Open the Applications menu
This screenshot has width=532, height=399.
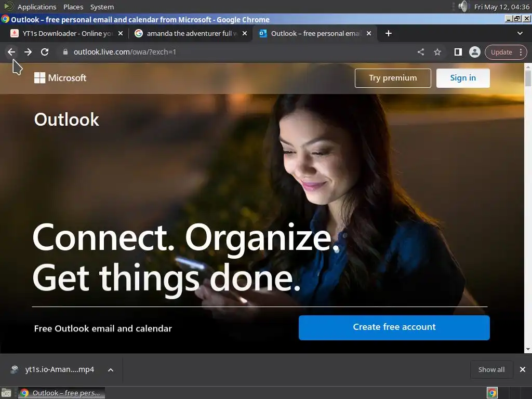tap(37, 7)
